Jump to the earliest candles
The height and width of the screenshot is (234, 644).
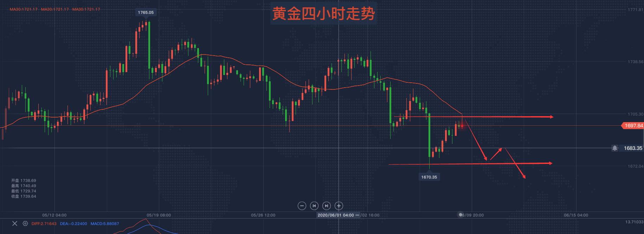[x=314, y=206]
